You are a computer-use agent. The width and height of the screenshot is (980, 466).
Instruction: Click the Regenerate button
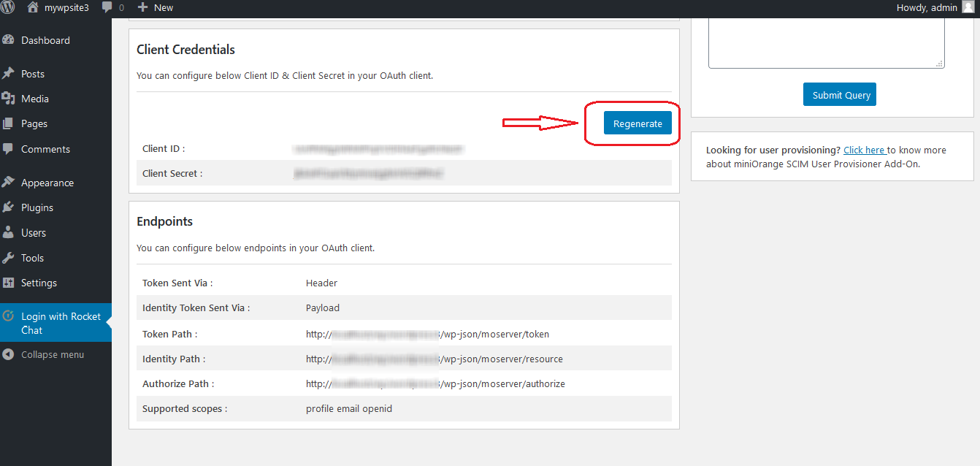[637, 123]
